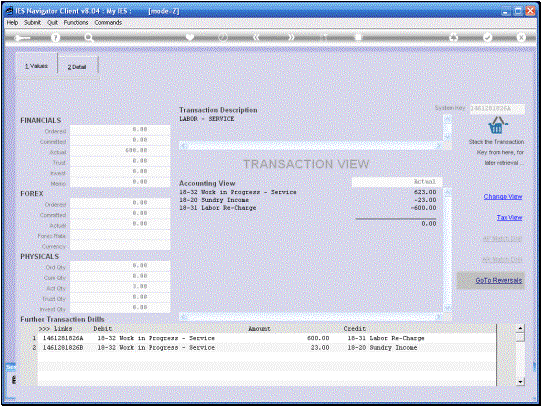The width and height of the screenshot is (541, 406).
Task: Select the magnifier search icon
Action: pyautogui.click(x=89, y=38)
